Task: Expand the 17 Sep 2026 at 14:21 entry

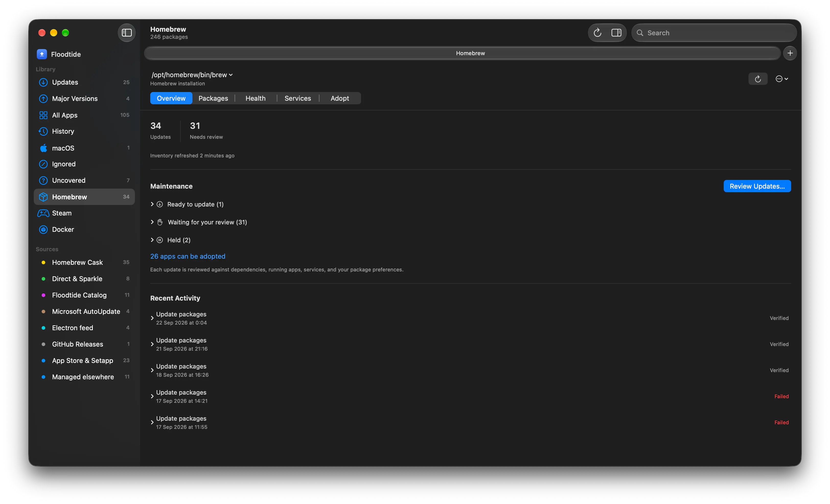Action: click(x=152, y=397)
